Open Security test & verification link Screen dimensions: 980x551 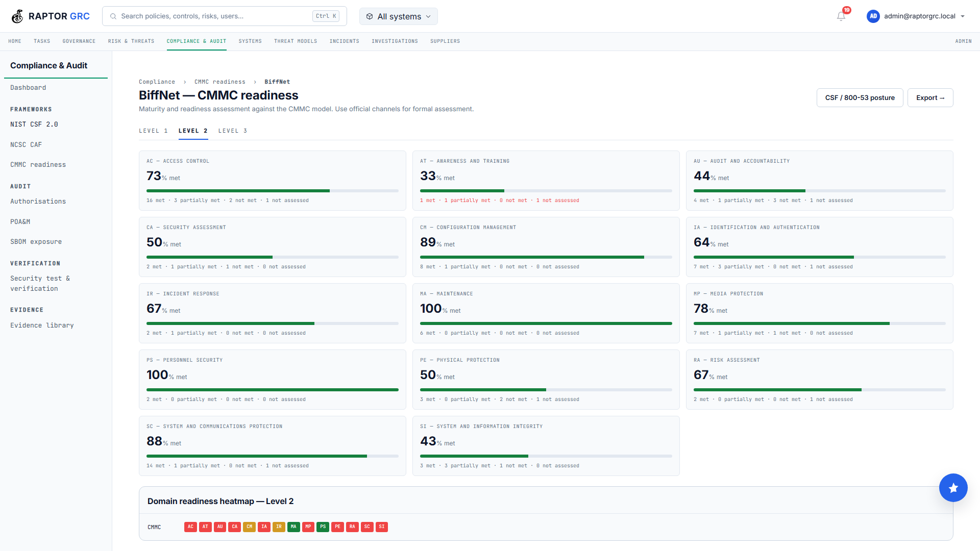click(x=40, y=284)
